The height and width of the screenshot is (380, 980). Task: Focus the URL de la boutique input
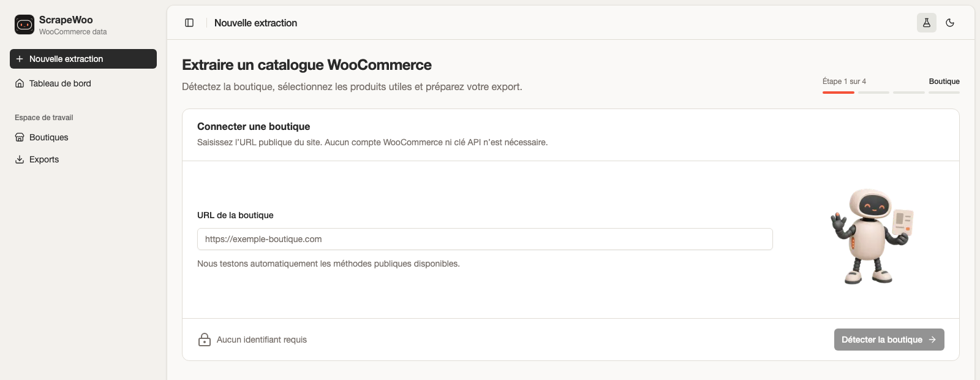click(x=485, y=239)
